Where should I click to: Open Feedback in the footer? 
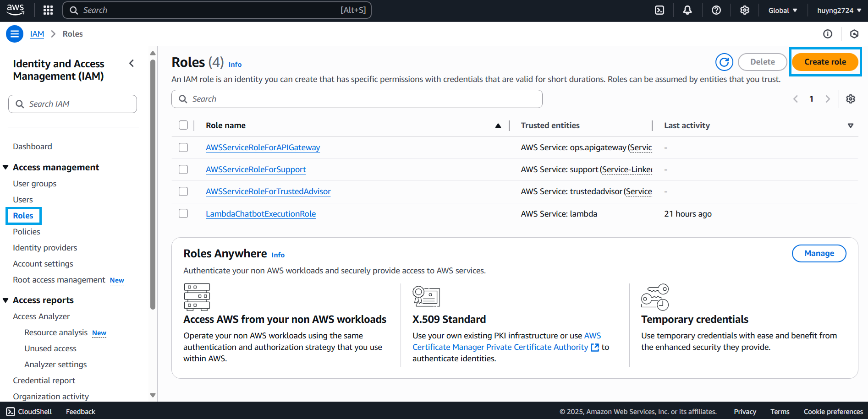(x=81, y=412)
